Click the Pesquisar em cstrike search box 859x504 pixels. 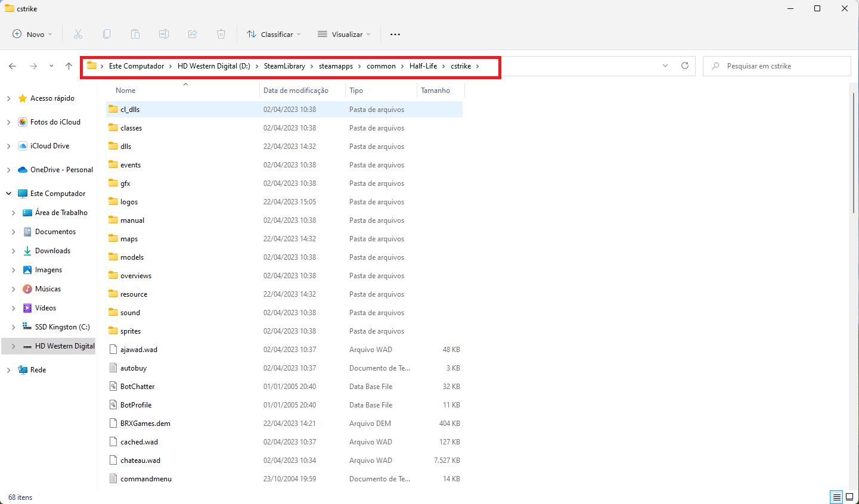pyautogui.click(x=777, y=66)
